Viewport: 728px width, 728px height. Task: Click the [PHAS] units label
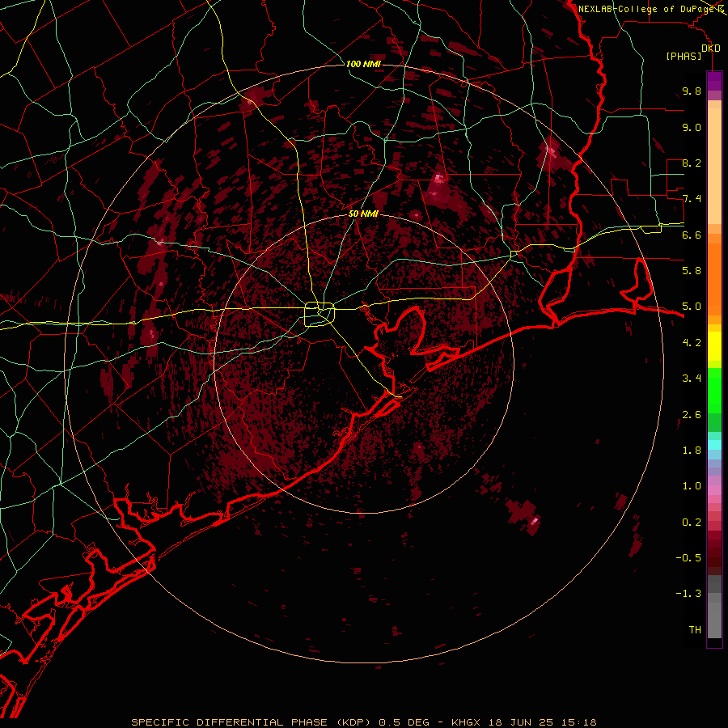[684, 56]
